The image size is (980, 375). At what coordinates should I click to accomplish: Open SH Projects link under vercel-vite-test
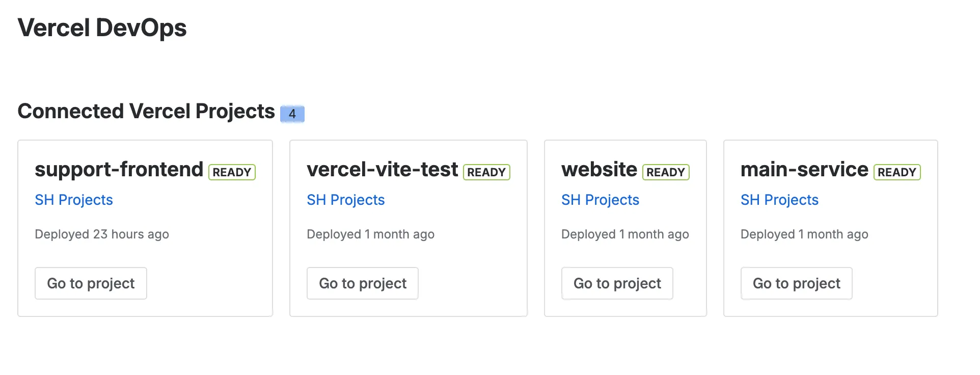click(x=345, y=200)
